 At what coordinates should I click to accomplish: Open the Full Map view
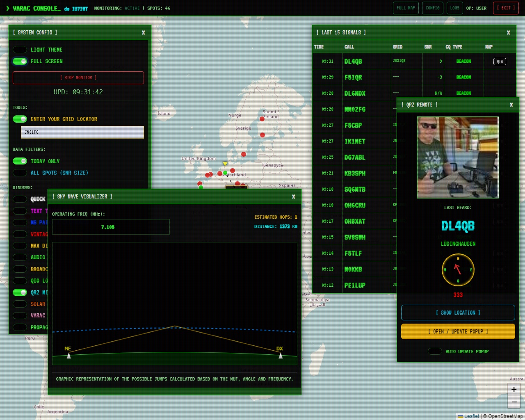[x=406, y=8]
